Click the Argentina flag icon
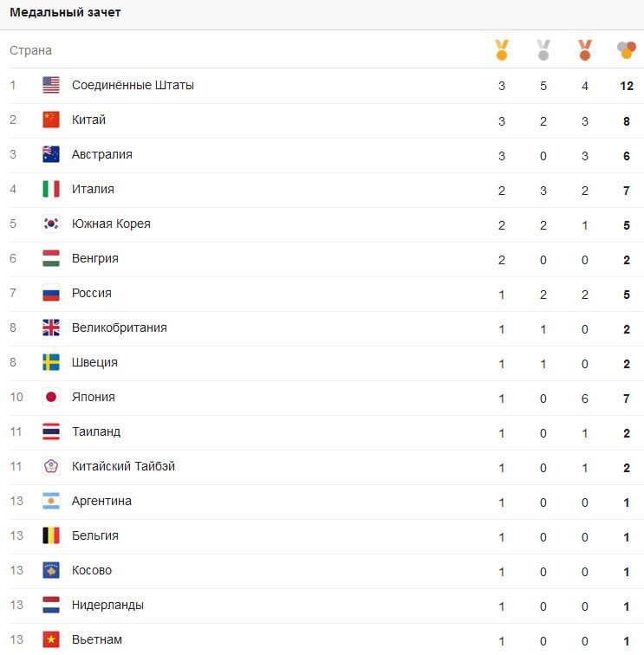Screen dimensions: 644x655 [51, 502]
